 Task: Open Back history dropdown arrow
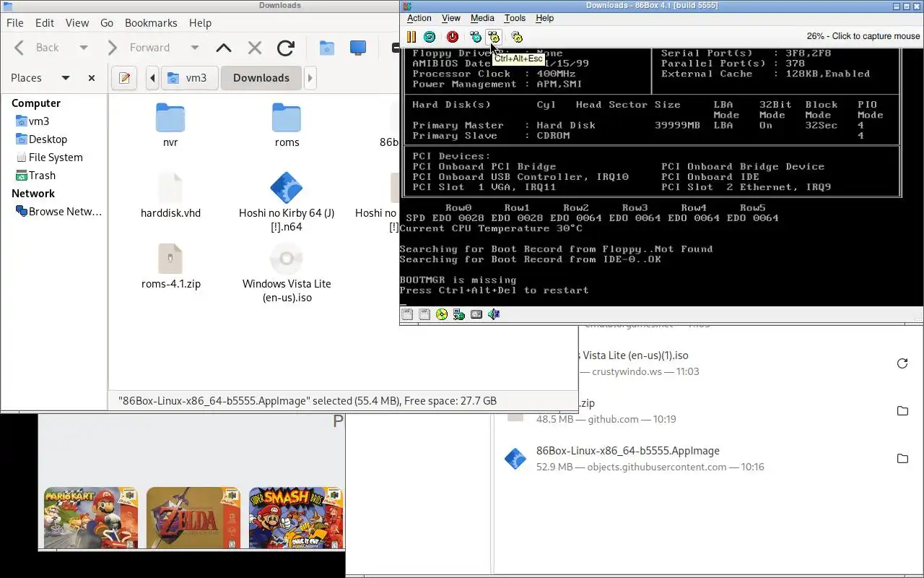[84, 48]
